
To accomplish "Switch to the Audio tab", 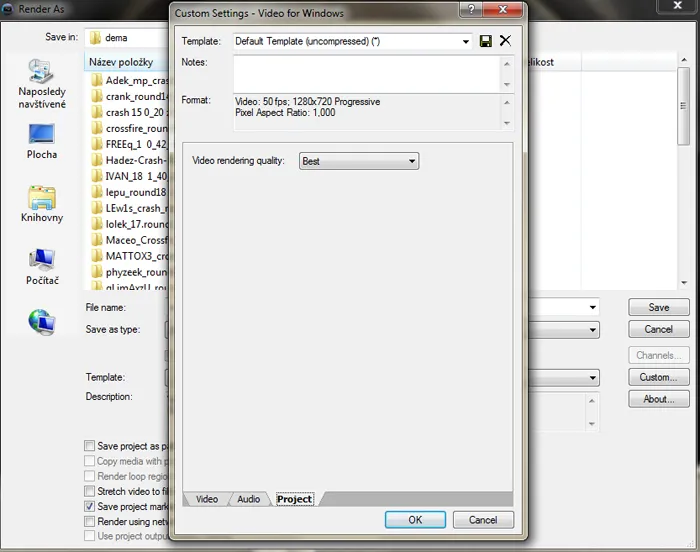I will click(248, 499).
